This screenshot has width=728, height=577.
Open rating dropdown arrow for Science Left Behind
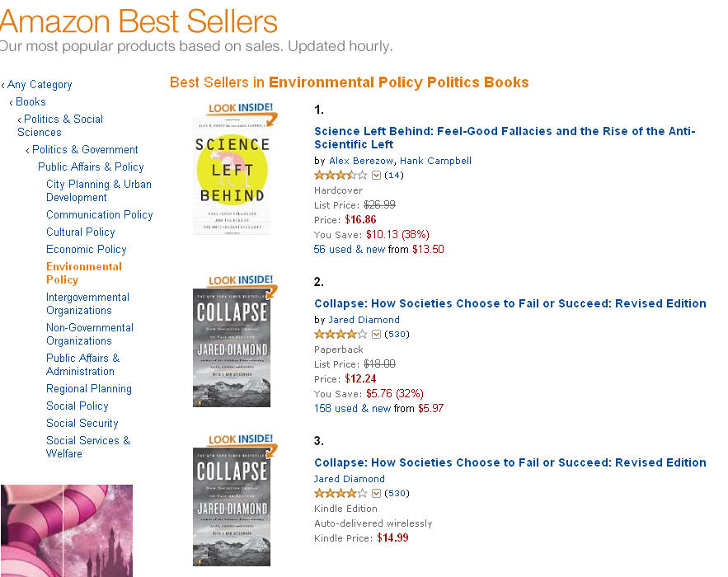coord(377,176)
